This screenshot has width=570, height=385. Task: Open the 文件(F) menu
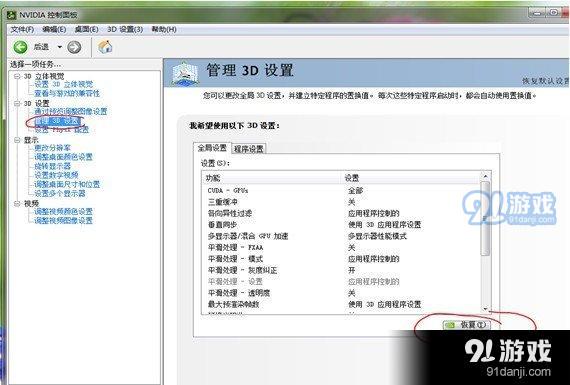[22, 29]
